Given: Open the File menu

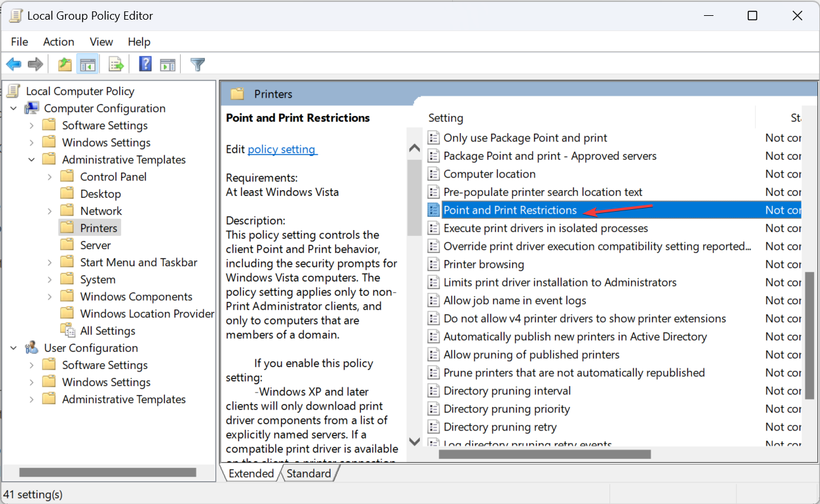Looking at the screenshot, I should click(20, 41).
